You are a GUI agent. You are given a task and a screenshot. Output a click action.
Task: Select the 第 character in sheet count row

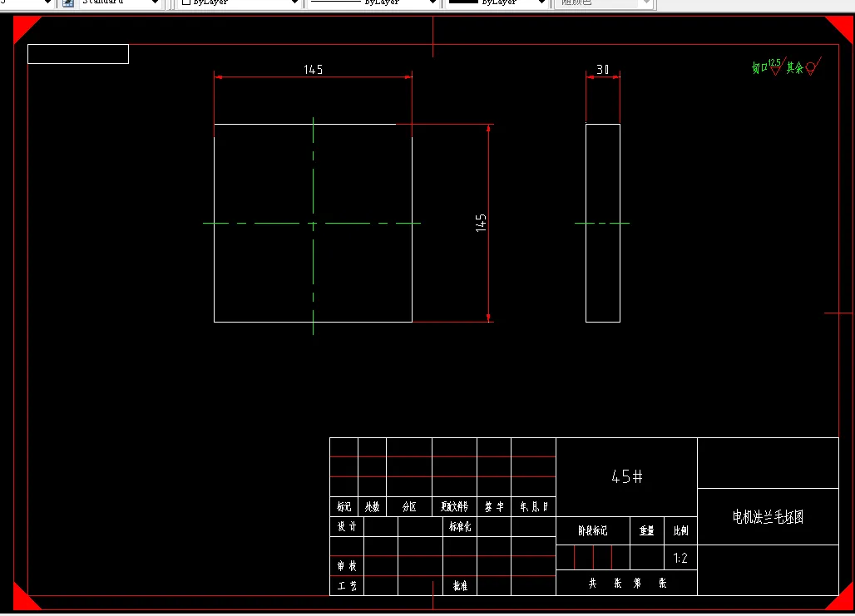(637, 584)
